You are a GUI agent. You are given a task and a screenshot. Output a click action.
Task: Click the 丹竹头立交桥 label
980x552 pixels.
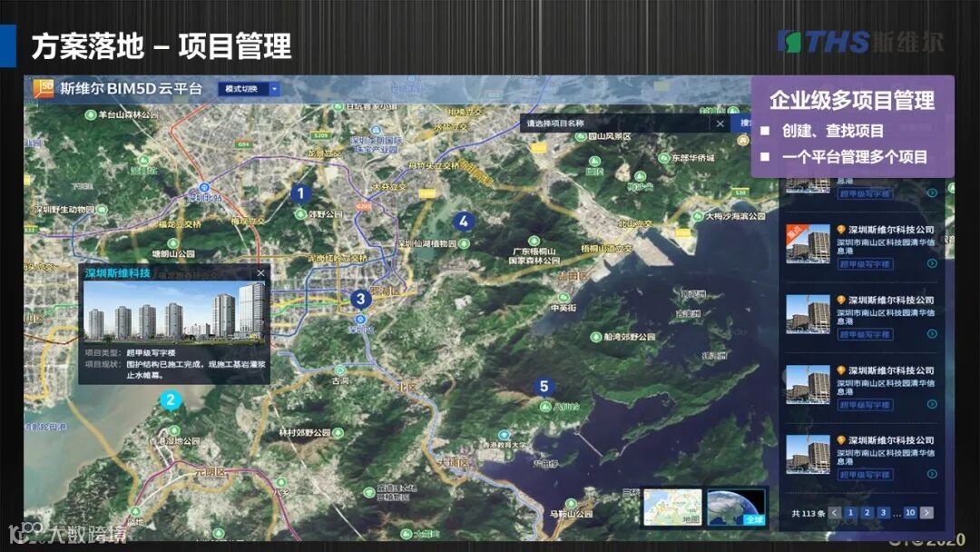pyautogui.click(x=433, y=165)
